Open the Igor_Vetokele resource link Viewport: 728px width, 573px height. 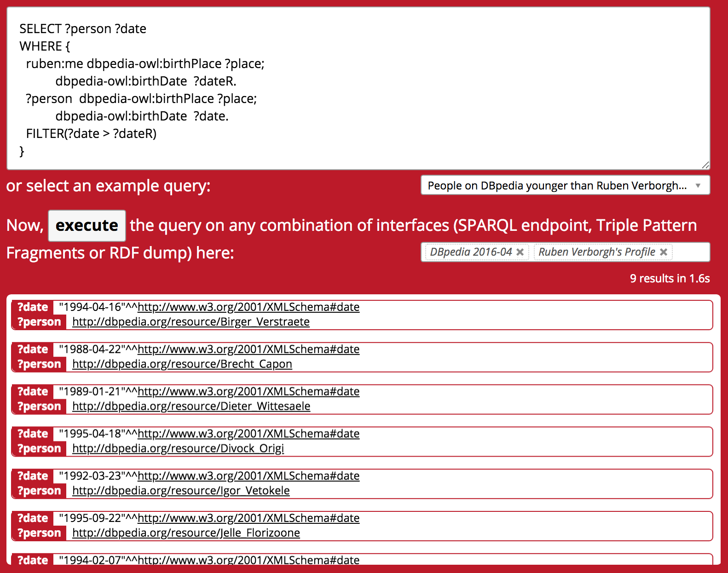tap(181, 491)
